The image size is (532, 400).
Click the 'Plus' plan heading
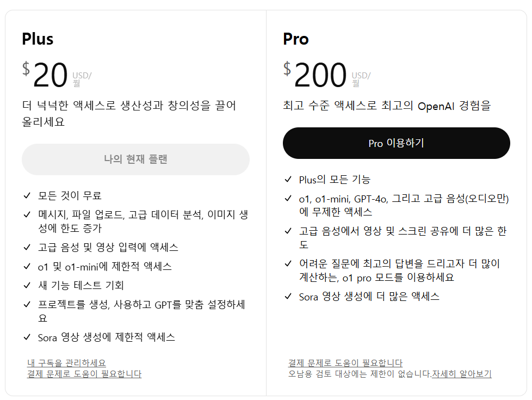(x=38, y=39)
